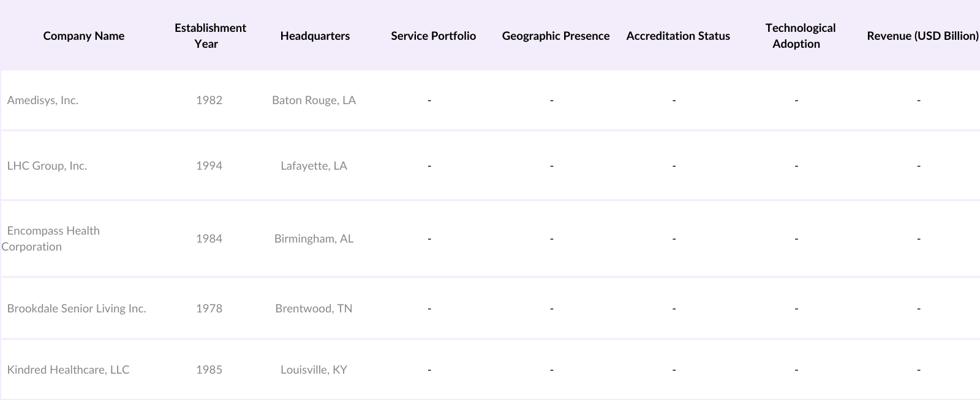Click the 1978 establishment year cell
Screen dimensions: 980x400
click(209, 309)
